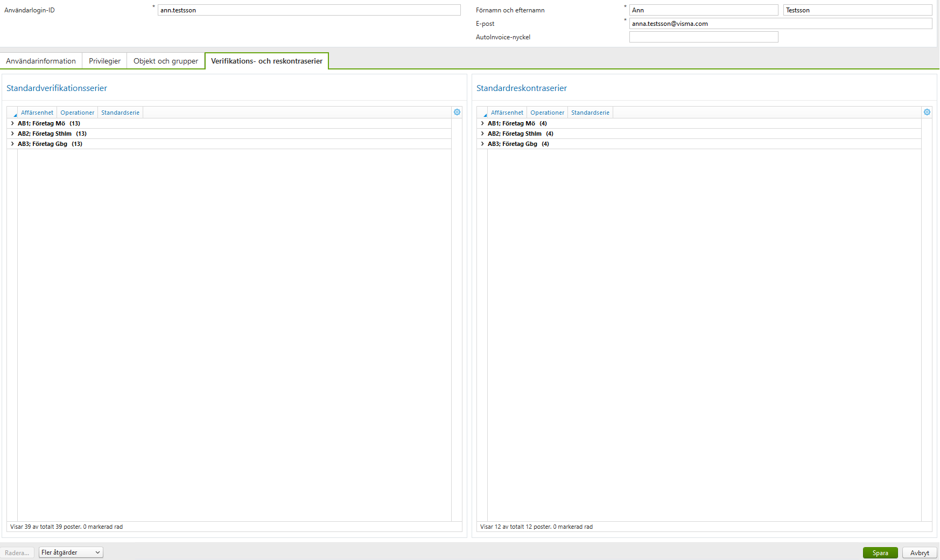Viewport: 940px width, 560px height.
Task: Sort by Standardserie in the right grid
Action: click(x=590, y=112)
